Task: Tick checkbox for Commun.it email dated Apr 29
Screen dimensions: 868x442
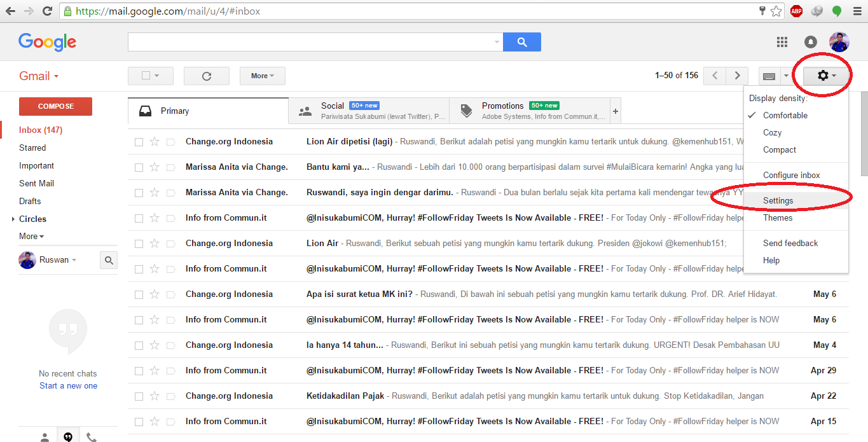Action: pyautogui.click(x=139, y=371)
